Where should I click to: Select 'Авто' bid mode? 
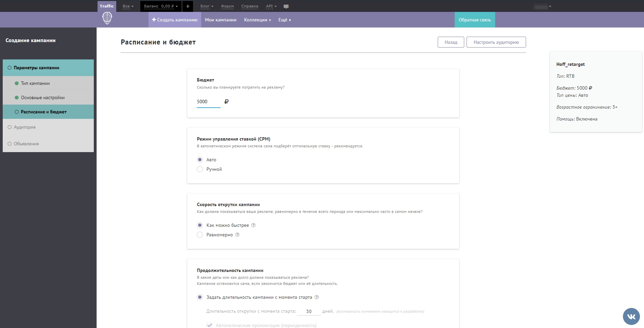coord(200,160)
